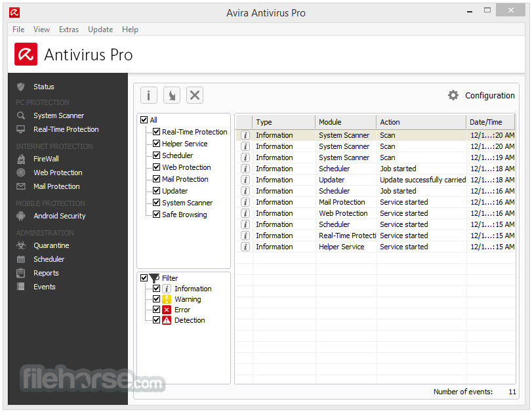Click the Avira icon in the title bar

14,13
